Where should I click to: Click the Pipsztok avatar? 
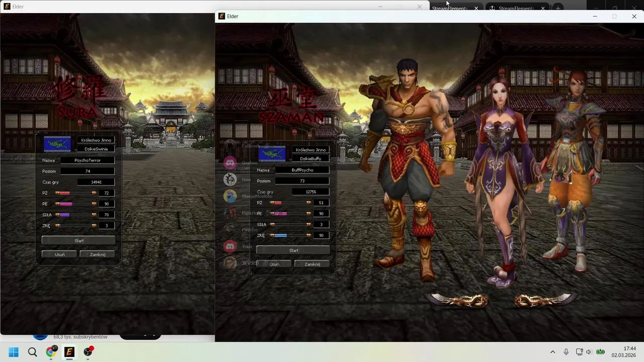point(230,213)
